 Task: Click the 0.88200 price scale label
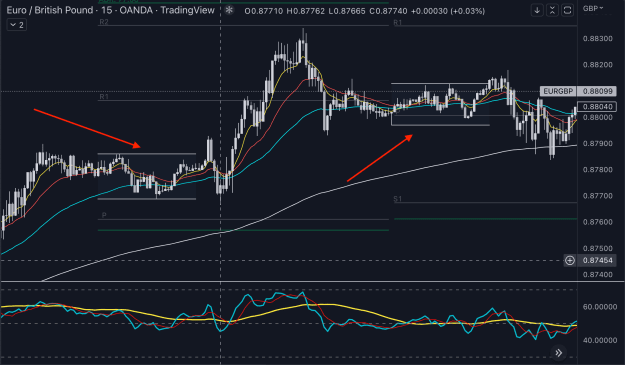pos(597,65)
